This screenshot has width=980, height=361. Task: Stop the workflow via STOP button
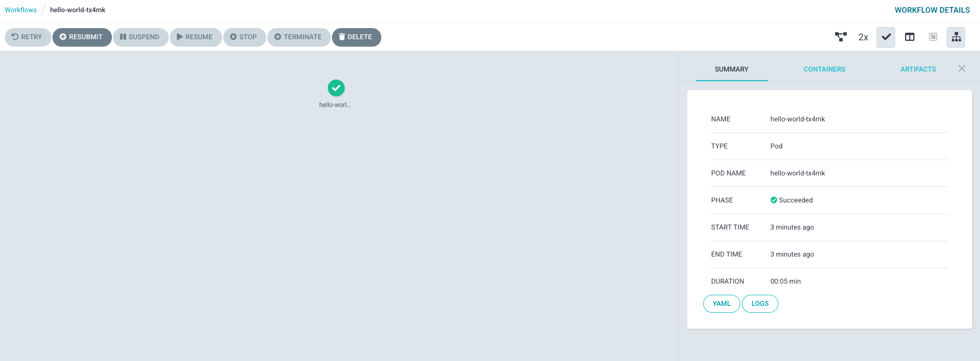[x=244, y=37]
